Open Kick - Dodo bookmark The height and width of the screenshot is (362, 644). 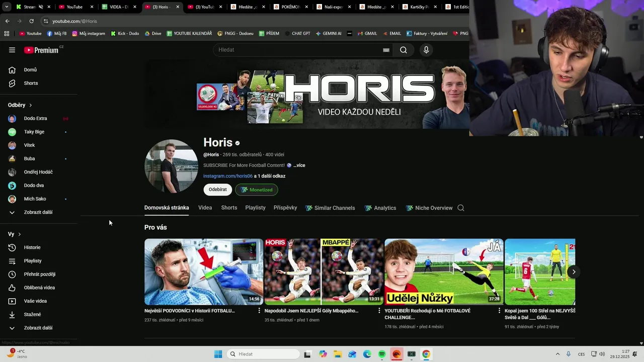click(124, 34)
